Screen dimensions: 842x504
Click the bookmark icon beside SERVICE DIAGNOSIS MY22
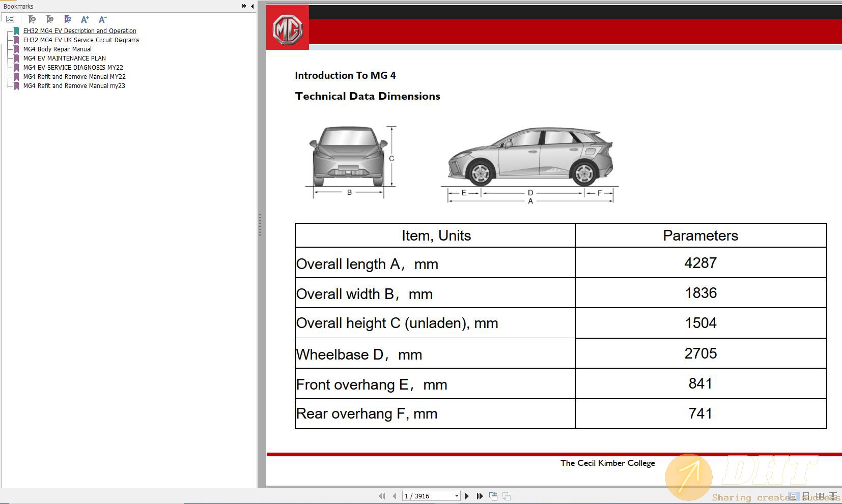point(16,68)
